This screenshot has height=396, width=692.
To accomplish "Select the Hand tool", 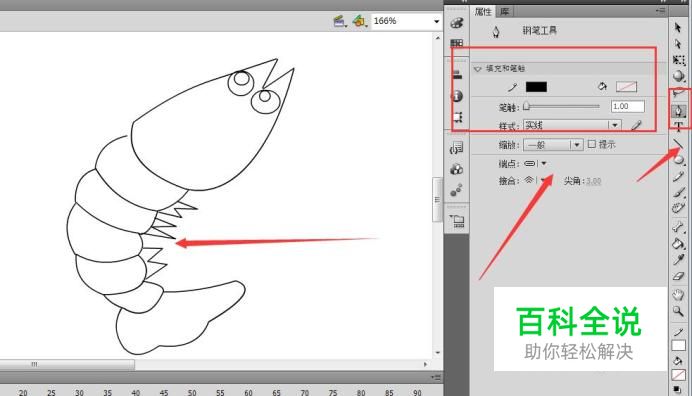I will point(679,294).
